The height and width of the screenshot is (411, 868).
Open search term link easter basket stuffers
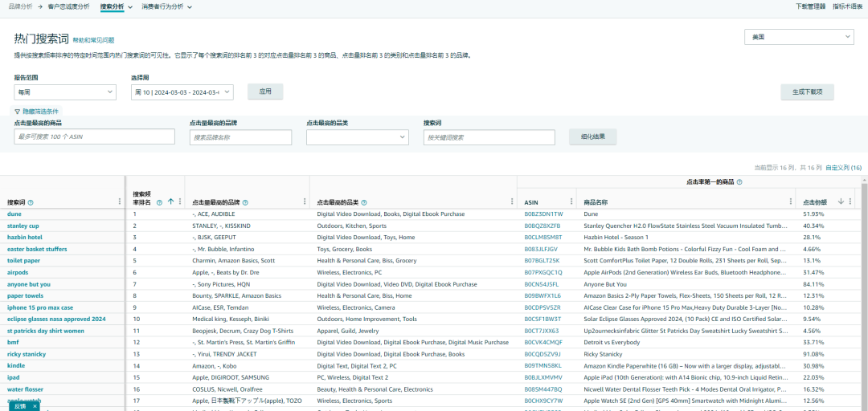pos(39,249)
